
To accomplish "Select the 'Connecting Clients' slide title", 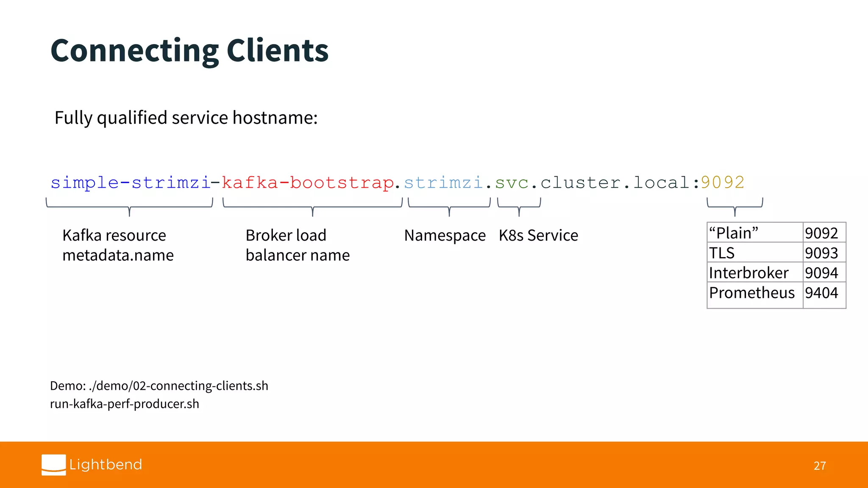I will pos(189,51).
